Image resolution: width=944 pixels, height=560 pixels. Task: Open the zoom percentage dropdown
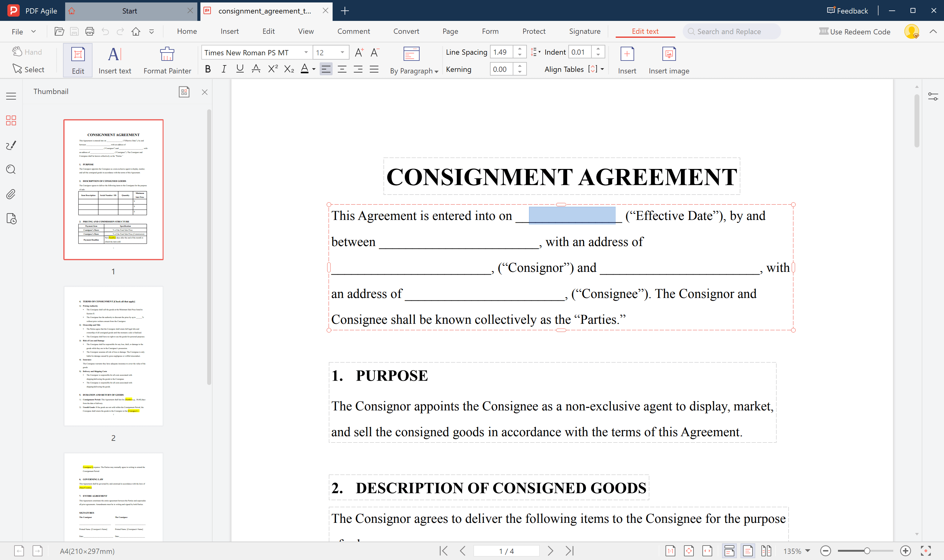pyautogui.click(x=807, y=551)
